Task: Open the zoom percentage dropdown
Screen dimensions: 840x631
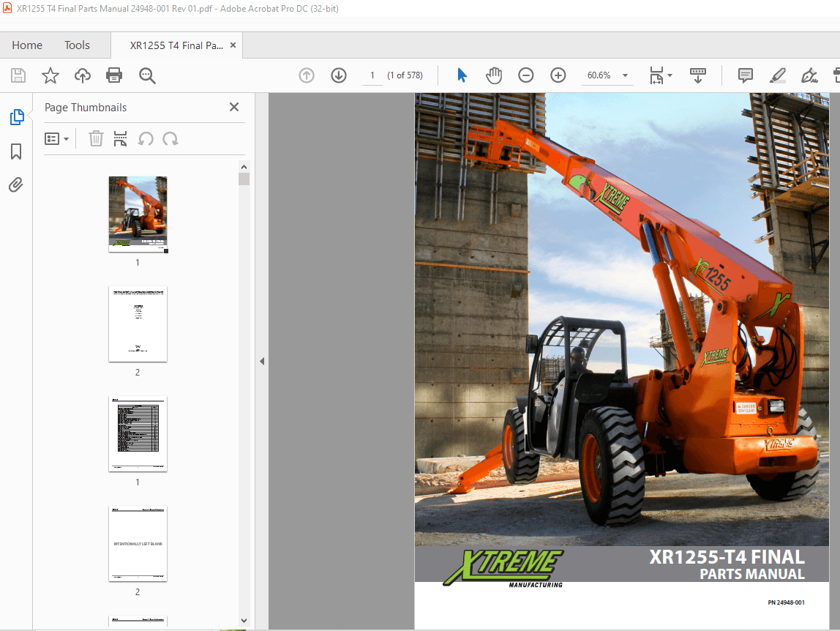Action: click(624, 75)
